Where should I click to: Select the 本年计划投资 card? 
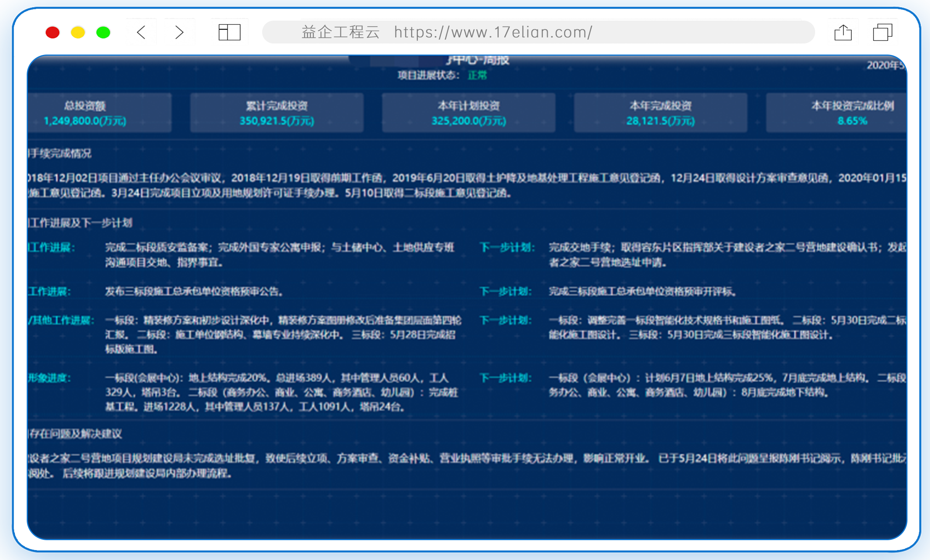point(469,113)
